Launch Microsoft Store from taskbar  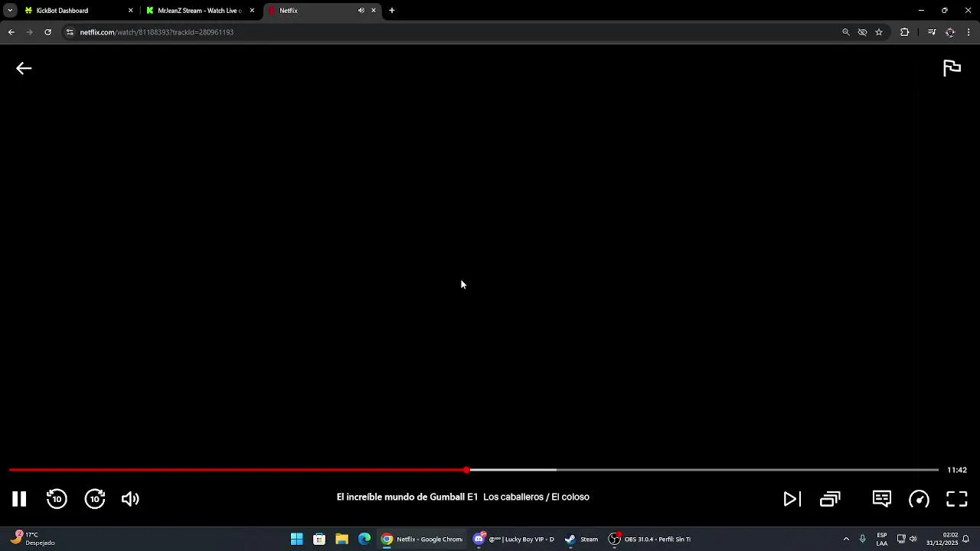coord(319,539)
